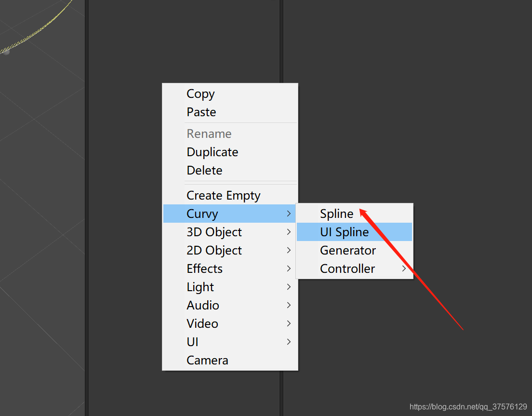
Task: Expand the Video submenu
Action: tap(202, 323)
